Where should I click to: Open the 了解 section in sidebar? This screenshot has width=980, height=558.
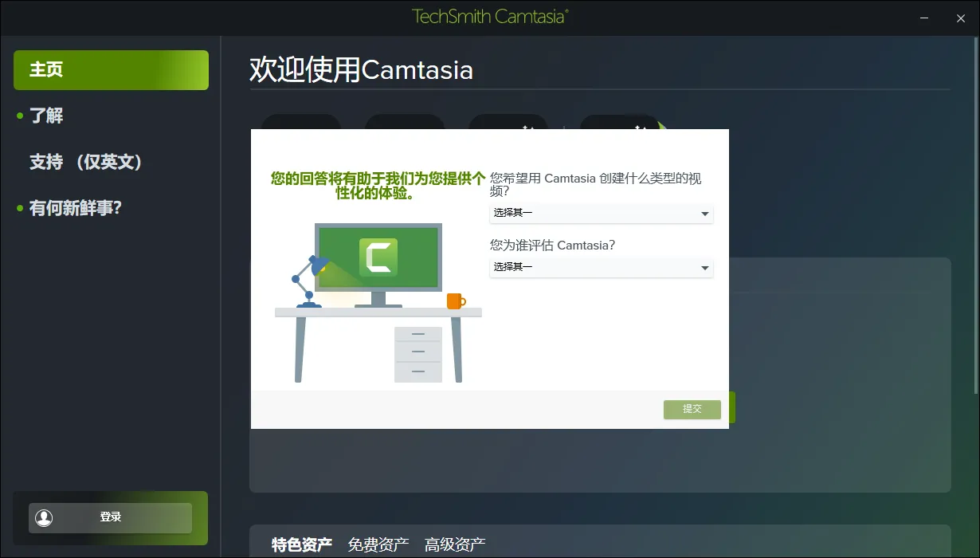click(x=46, y=116)
